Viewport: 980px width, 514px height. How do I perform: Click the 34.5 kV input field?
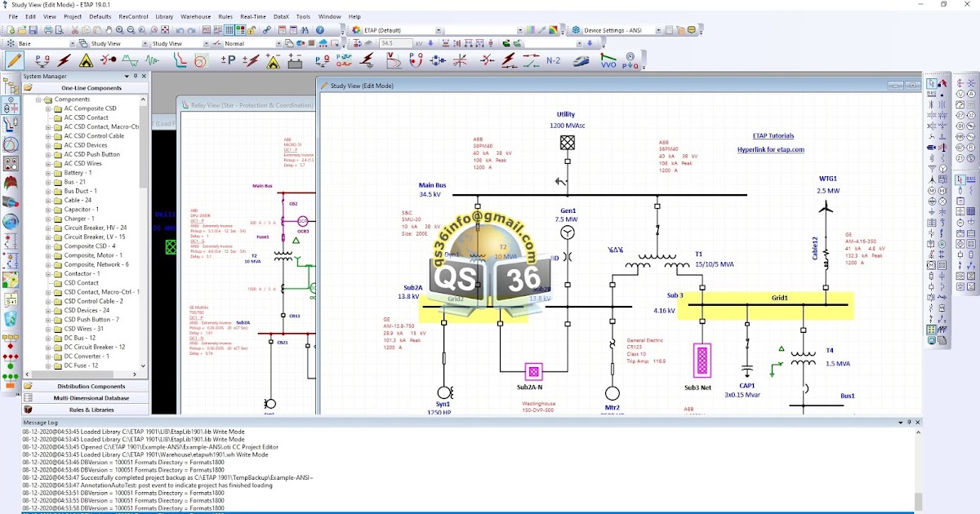[x=395, y=43]
